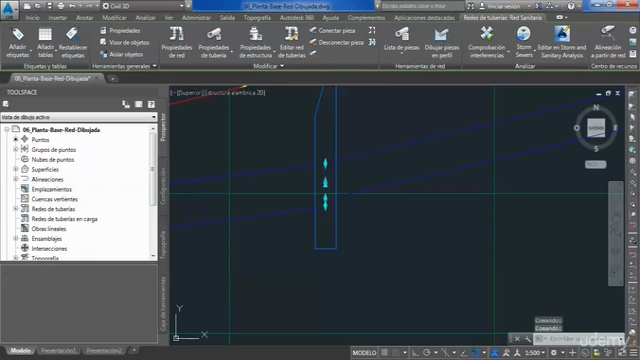Open the Topografía ribbon tab
Viewport: 640px width, 360px height.
click(x=257, y=18)
